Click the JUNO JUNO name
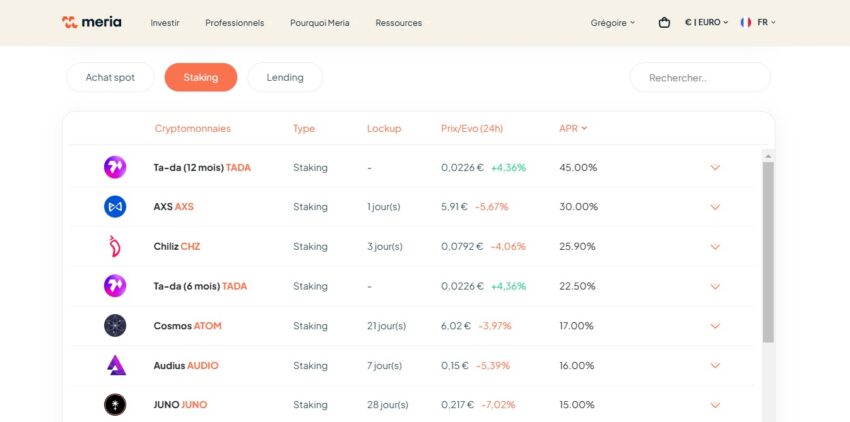Image resolution: width=850 pixels, height=422 pixels. point(180,405)
